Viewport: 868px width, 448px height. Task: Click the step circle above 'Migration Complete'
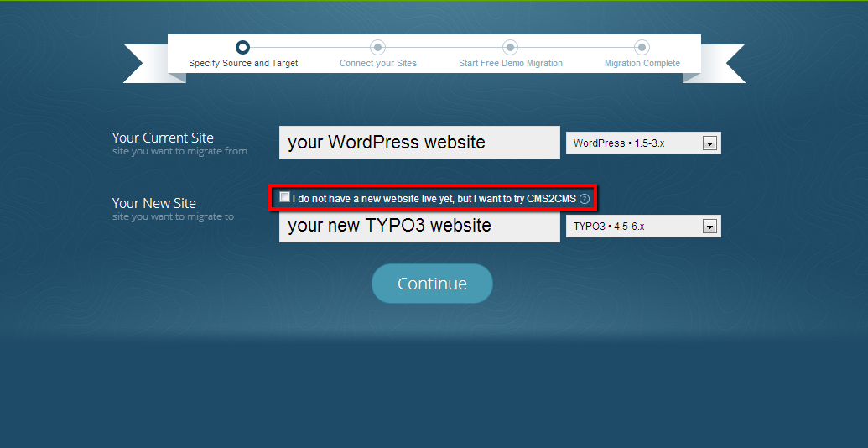(642, 48)
